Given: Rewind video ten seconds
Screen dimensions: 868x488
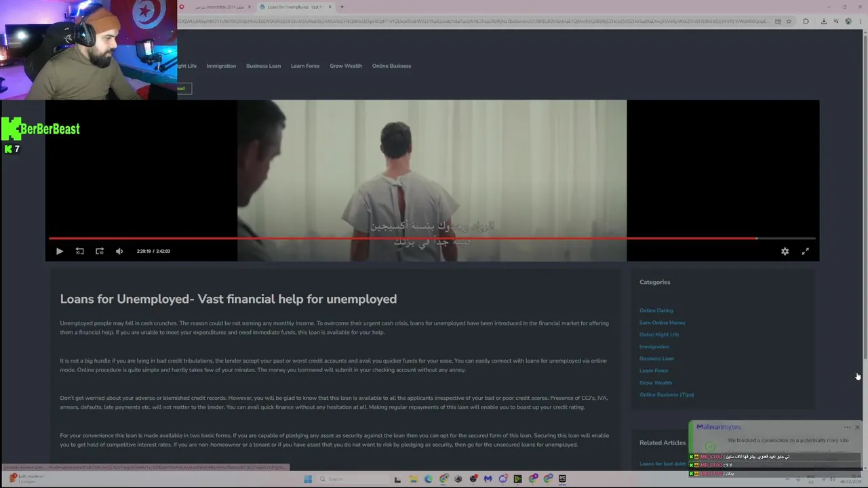Looking at the screenshot, I should click(x=79, y=251).
